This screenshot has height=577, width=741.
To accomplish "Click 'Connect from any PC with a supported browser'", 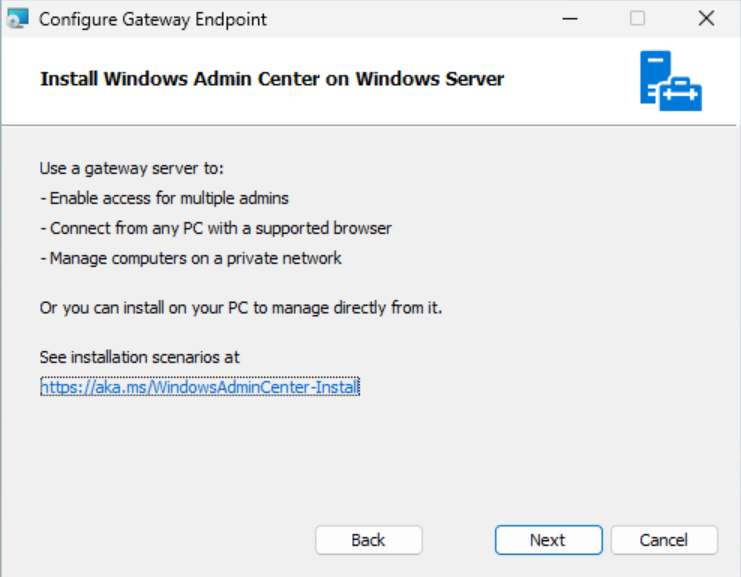I will [215, 228].
